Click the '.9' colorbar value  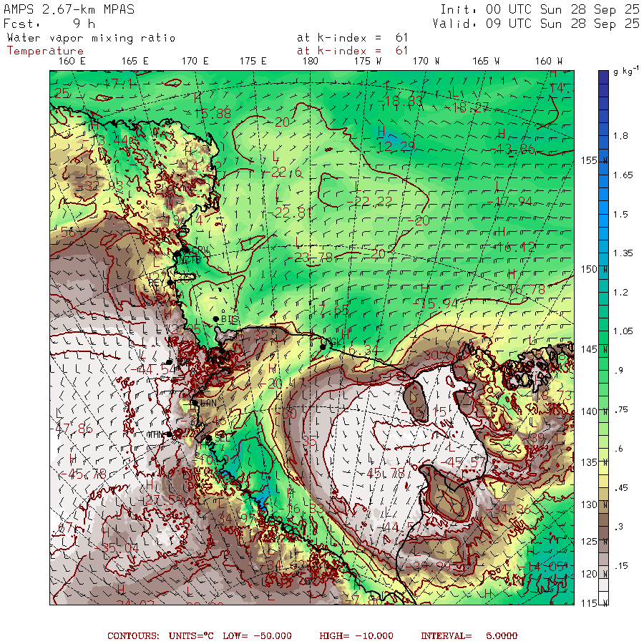[619, 371]
